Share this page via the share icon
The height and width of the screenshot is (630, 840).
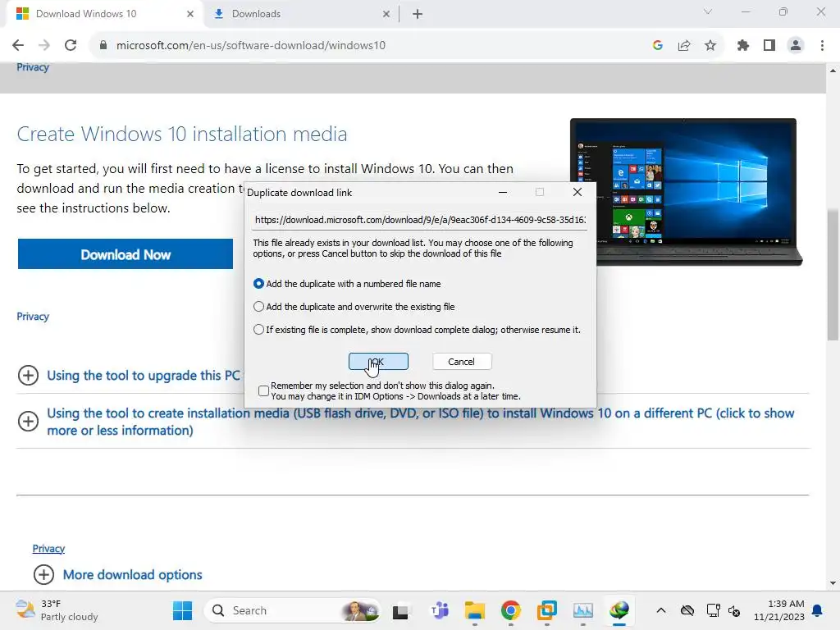[x=684, y=46]
